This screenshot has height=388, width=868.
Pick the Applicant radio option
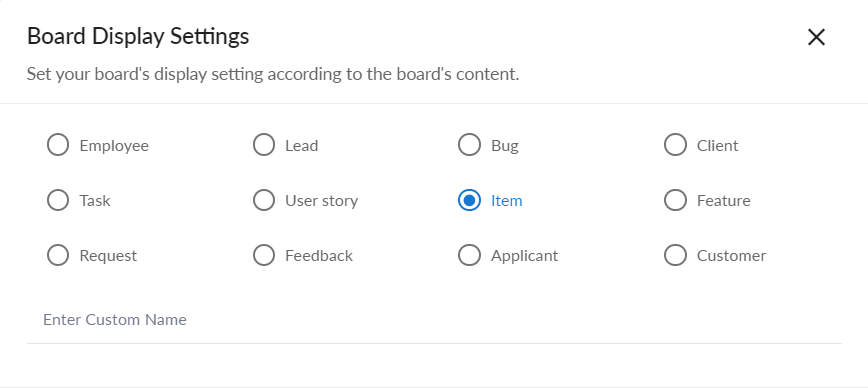pyautogui.click(x=469, y=255)
